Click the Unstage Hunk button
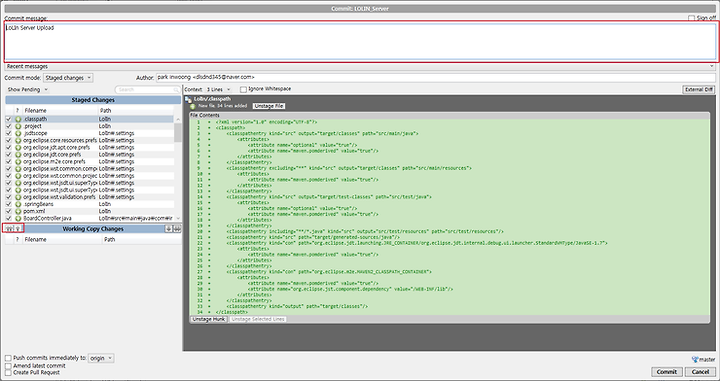 [x=208, y=319]
